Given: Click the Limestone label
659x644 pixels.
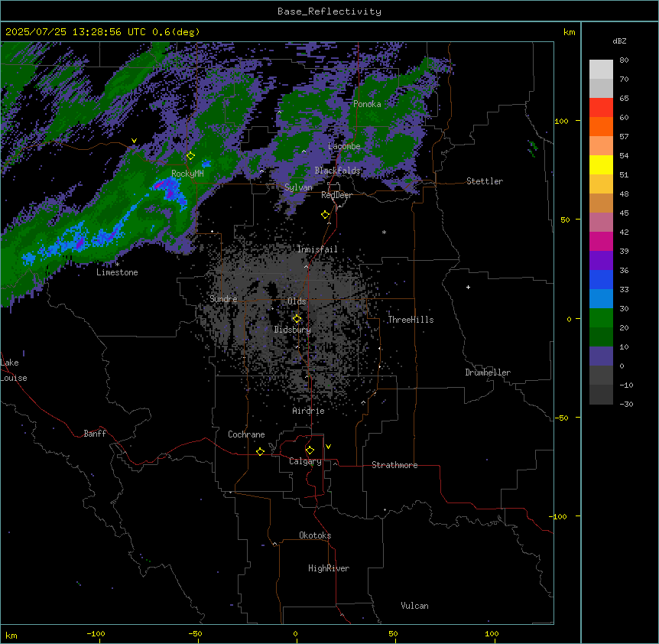Looking at the screenshot, I should point(117,272).
